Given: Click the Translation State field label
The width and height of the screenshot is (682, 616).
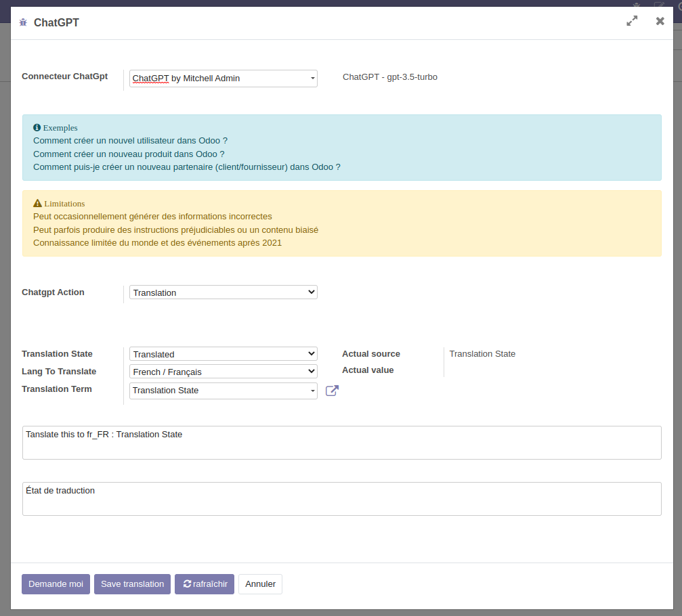Looking at the screenshot, I should click(x=57, y=354).
